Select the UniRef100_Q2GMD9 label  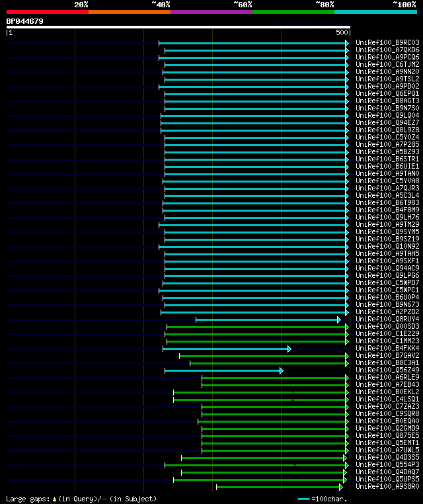(x=387, y=428)
